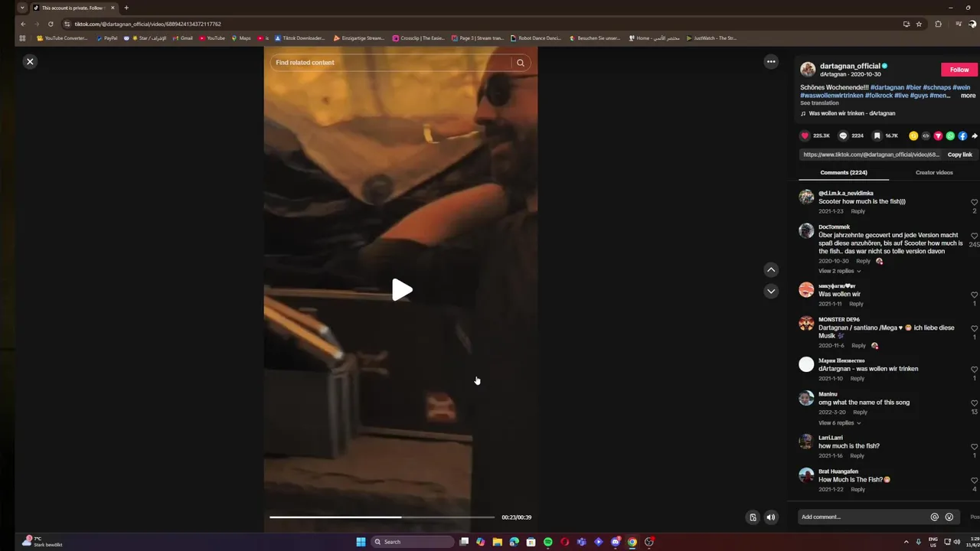The height and width of the screenshot is (551, 980).
Task: Mention a user with @ icon
Action: click(934, 517)
